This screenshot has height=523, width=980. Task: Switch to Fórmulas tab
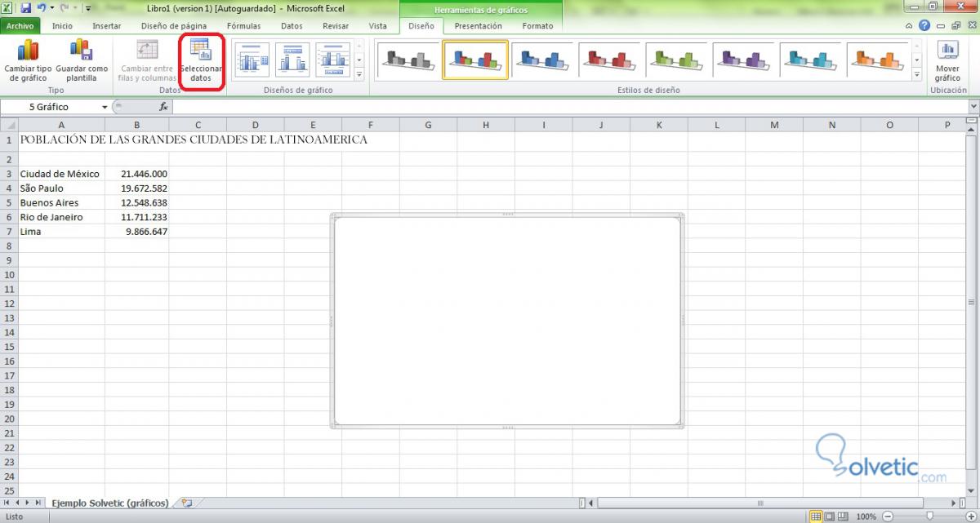244,25
